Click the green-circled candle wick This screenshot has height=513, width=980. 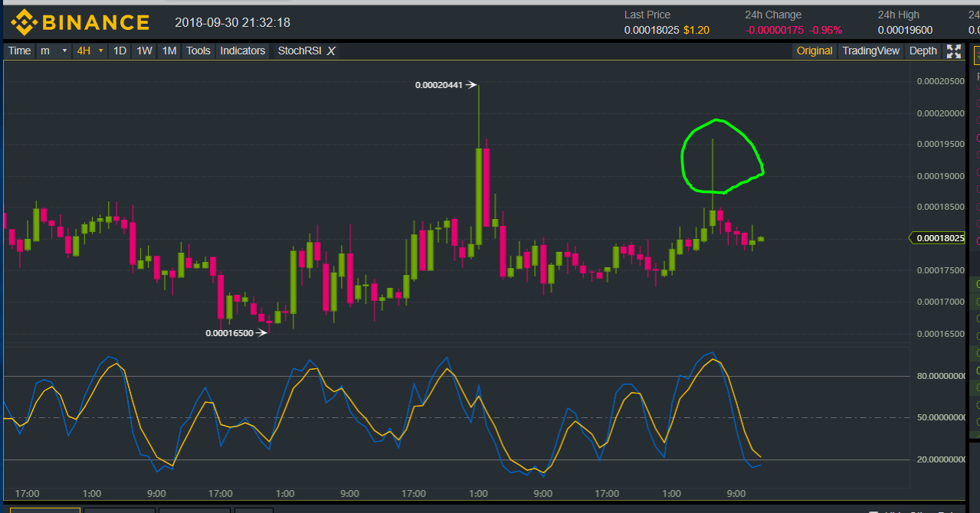click(x=713, y=165)
